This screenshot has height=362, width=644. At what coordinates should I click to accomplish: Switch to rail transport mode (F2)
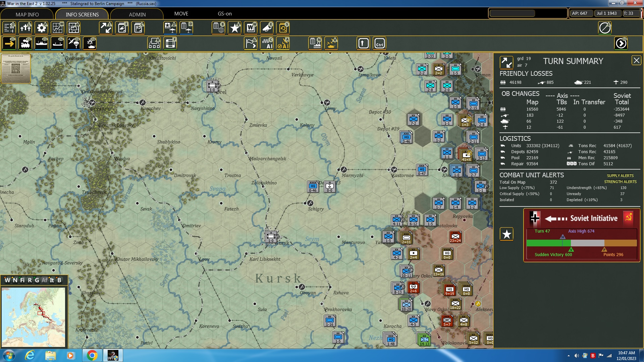25,43
